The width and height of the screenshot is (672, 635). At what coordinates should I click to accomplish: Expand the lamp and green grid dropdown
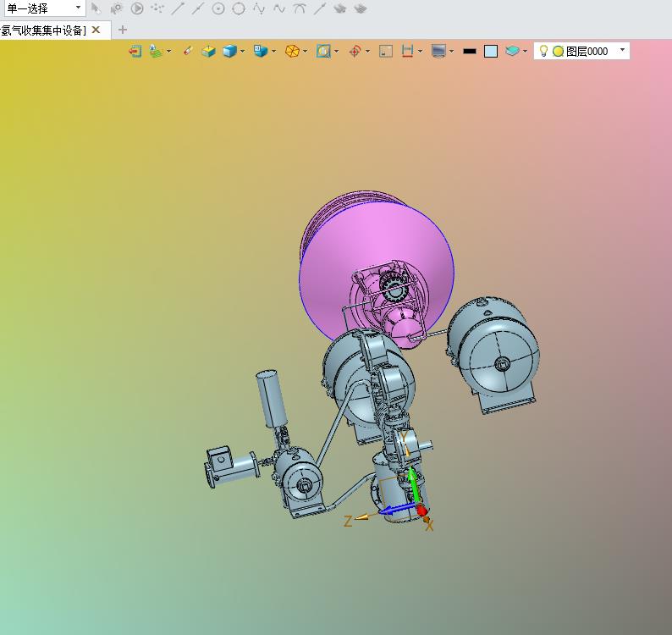[x=169, y=52]
